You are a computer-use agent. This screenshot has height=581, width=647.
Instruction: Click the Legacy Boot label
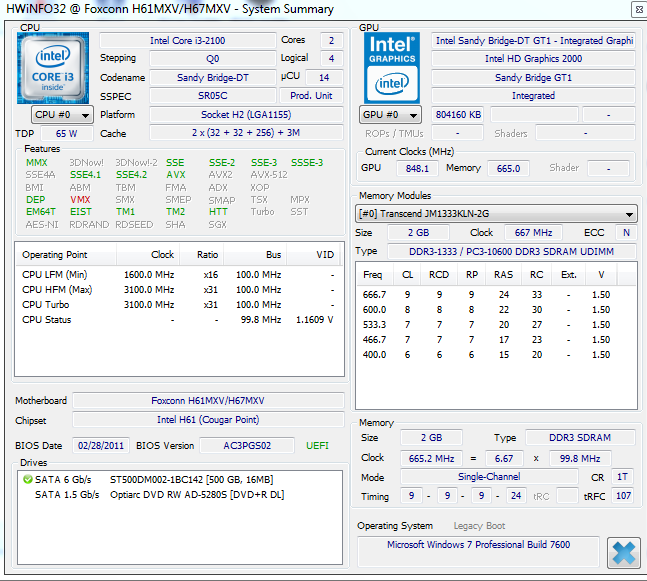[x=479, y=526]
